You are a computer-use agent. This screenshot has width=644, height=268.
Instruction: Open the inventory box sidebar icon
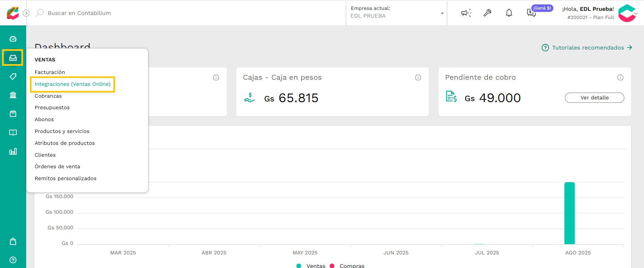click(13, 114)
